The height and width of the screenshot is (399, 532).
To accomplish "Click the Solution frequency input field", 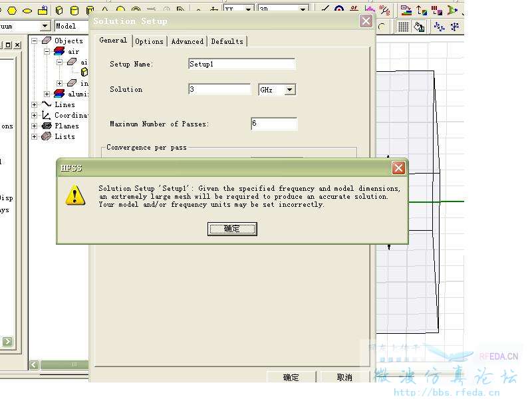I will pos(219,89).
